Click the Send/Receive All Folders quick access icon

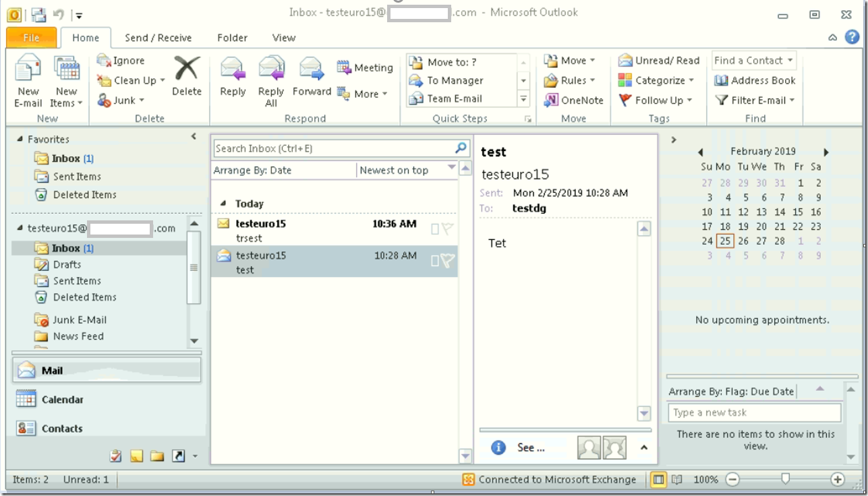[x=38, y=13]
